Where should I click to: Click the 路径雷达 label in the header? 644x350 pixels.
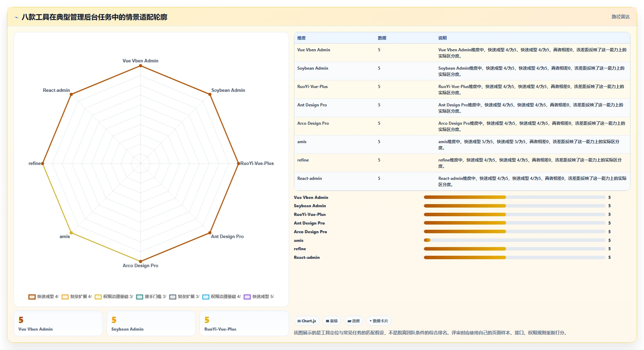pyautogui.click(x=620, y=17)
